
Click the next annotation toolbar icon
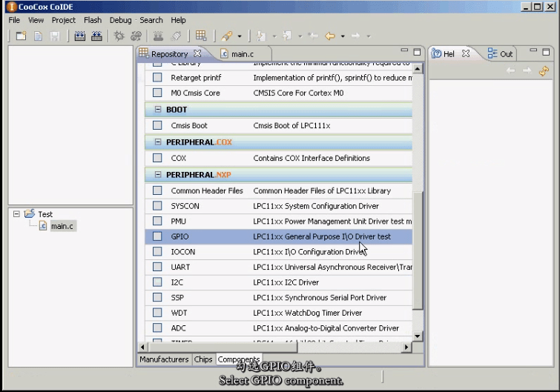point(261,36)
